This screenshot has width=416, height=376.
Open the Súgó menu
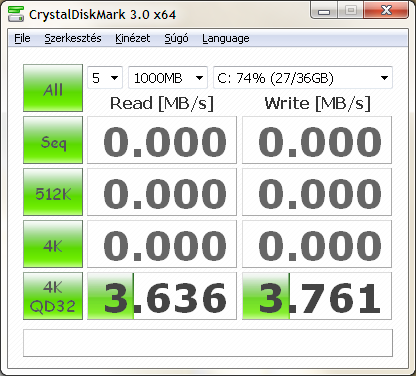pyautogui.click(x=176, y=38)
